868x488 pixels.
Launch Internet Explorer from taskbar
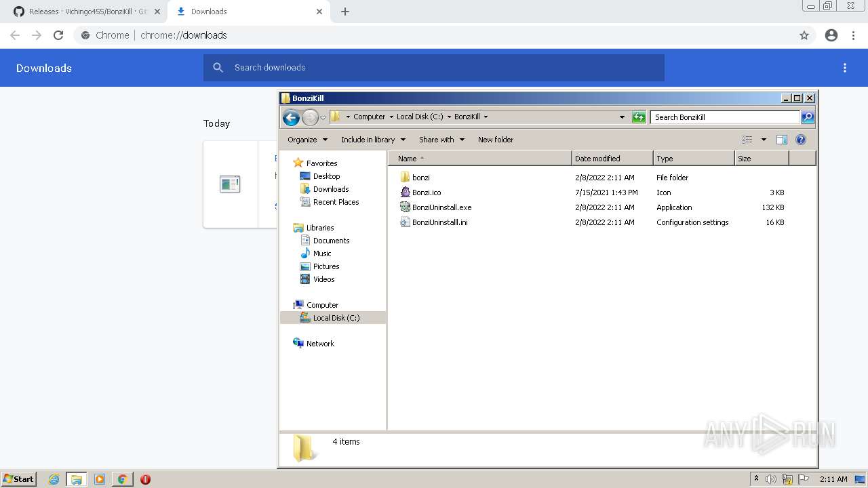[x=54, y=479]
